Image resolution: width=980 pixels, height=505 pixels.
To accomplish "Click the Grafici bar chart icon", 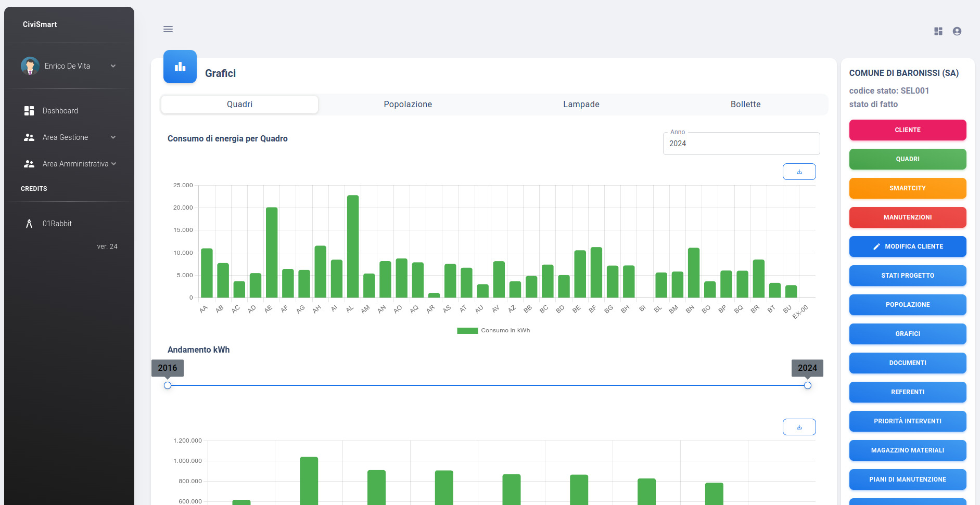I will point(180,67).
